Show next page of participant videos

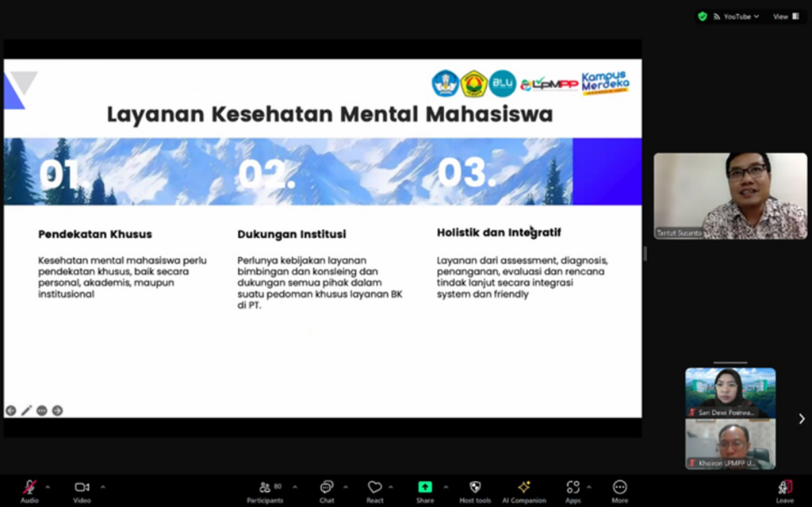(801, 418)
